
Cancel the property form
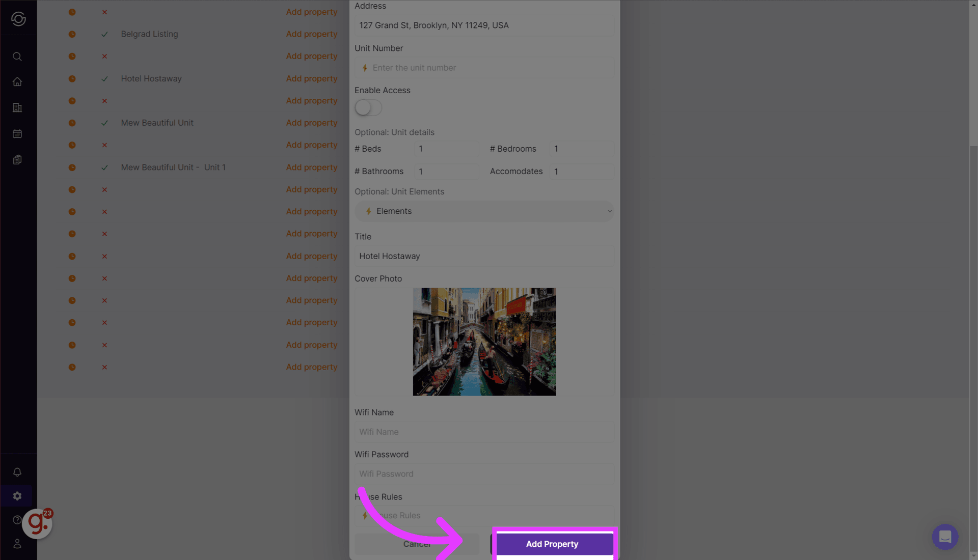tap(417, 544)
